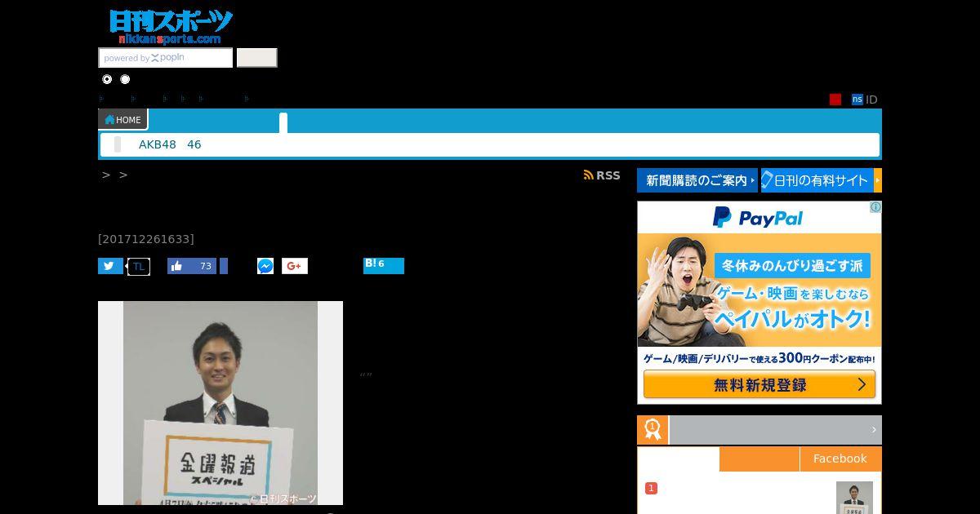Open the RSS feed link

(602, 175)
